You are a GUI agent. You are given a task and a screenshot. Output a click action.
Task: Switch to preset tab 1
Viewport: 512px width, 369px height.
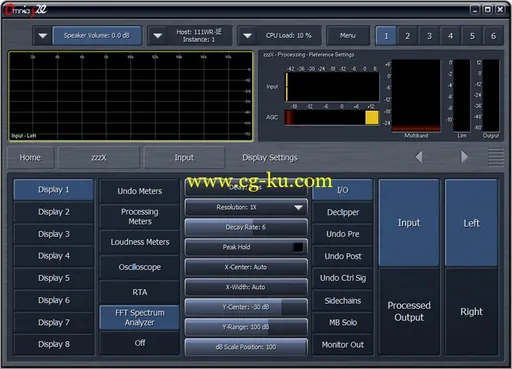(x=386, y=36)
